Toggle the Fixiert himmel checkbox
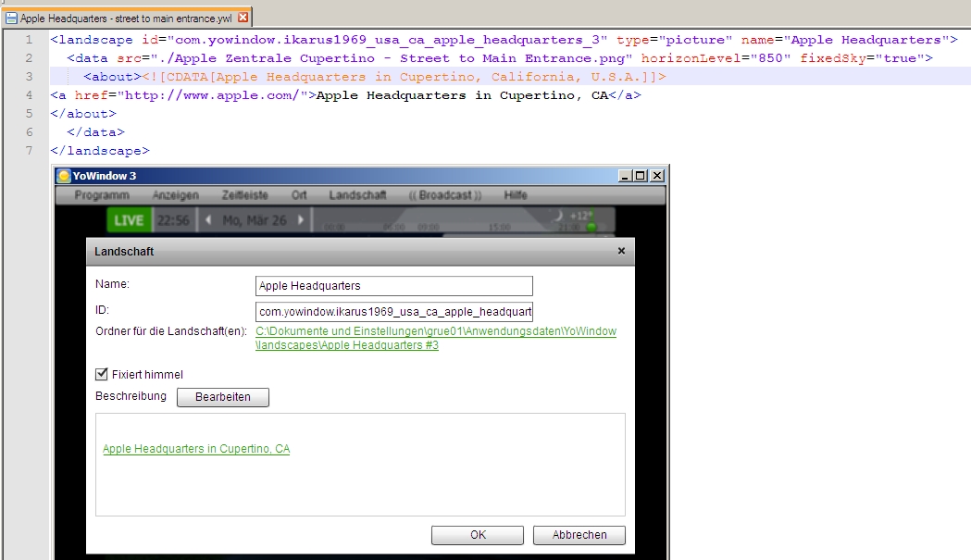971x560 pixels. (102, 375)
